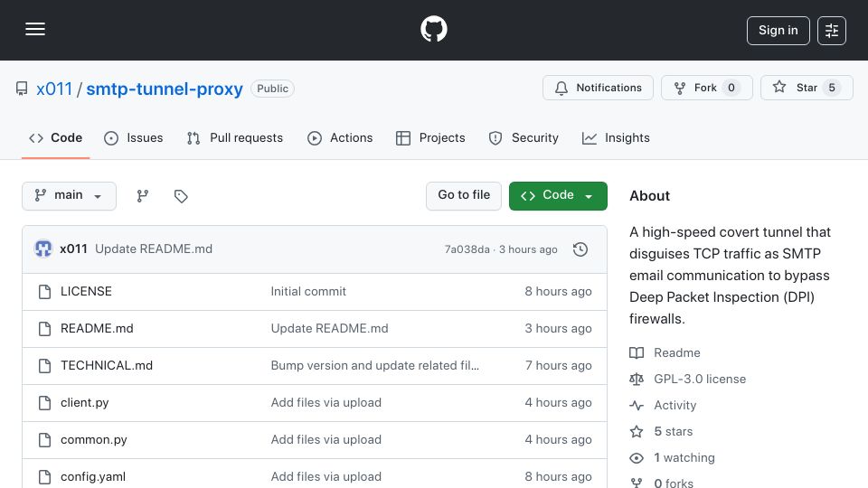Expand the green Code dropdown
The image size is (868, 488).
tap(558, 196)
